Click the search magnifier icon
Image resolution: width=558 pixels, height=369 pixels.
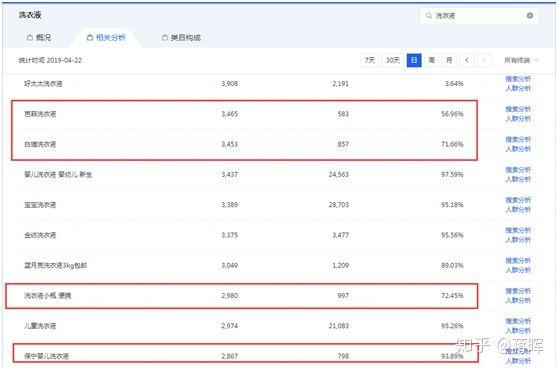[x=429, y=16]
